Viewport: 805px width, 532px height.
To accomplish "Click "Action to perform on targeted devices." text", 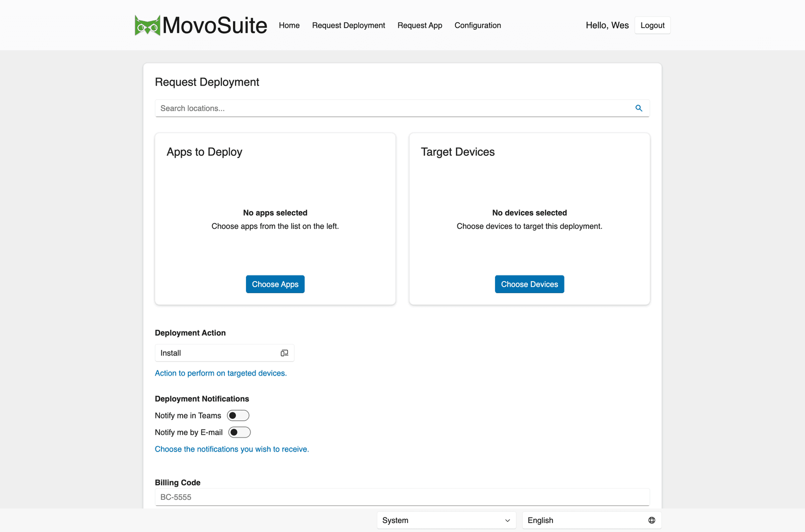I will pos(221,373).
